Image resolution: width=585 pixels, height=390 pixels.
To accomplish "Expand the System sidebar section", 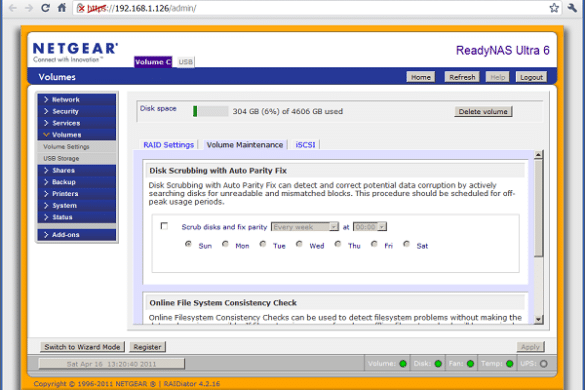I will click(x=77, y=205).
